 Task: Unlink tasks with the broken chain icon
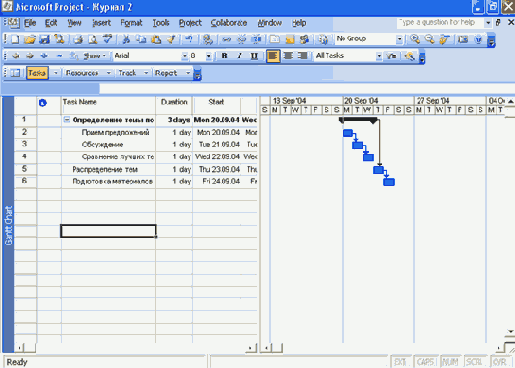pyautogui.click(x=241, y=39)
